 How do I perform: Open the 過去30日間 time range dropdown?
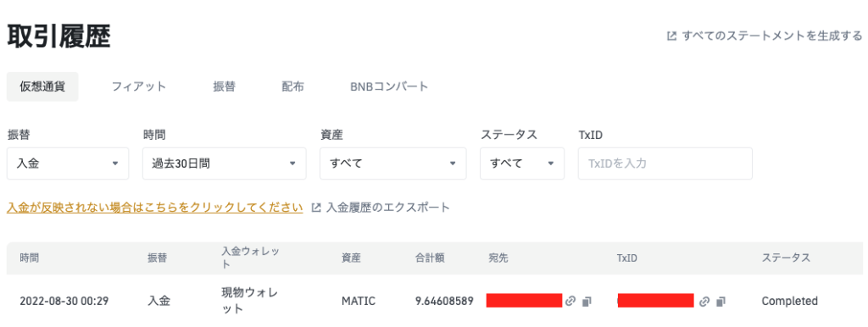coord(224,163)
